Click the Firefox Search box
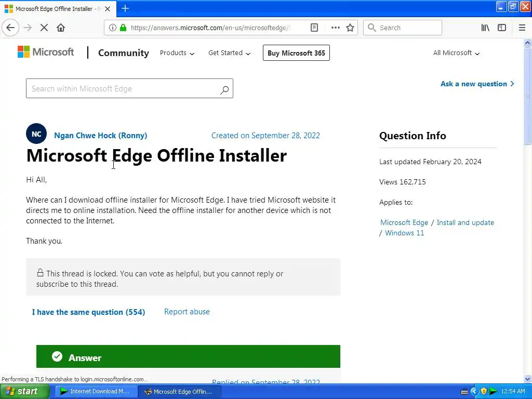Image resolution: width=532 pixels, height=399 pixels. pyautogui.click(x=403, y=28)
